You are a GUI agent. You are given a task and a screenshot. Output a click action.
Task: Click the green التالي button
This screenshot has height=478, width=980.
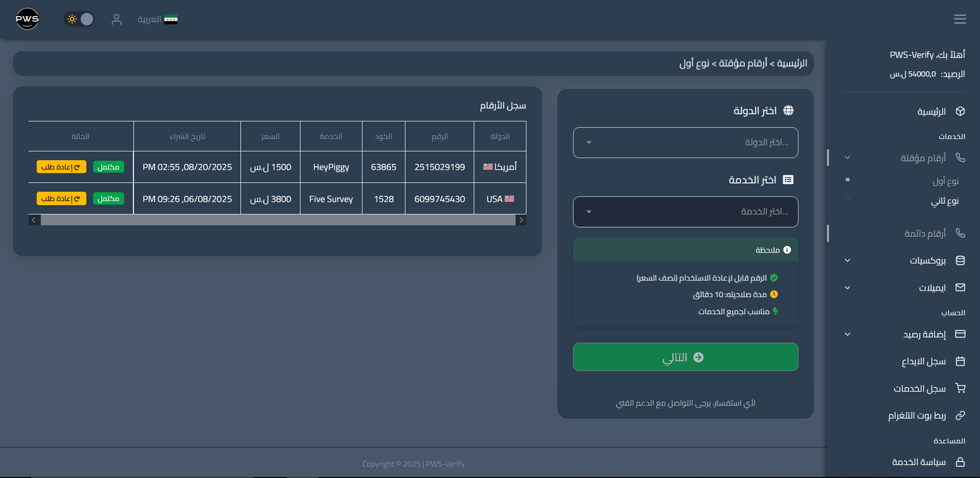pos(685,357)
